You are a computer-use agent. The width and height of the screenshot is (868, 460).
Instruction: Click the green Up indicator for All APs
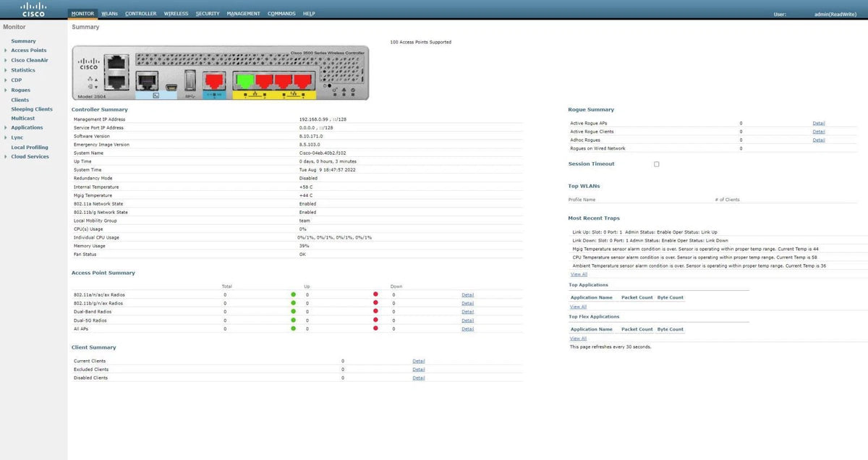(294, 328)
